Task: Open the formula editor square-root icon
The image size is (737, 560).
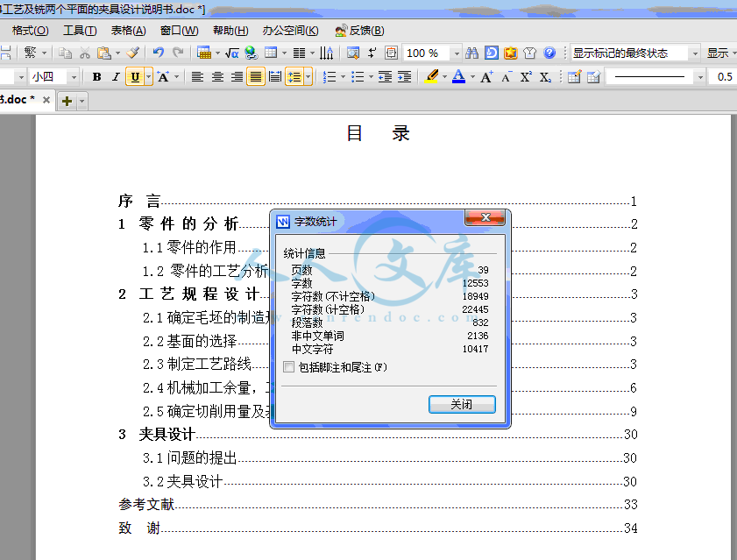Action: coord(231,53)
